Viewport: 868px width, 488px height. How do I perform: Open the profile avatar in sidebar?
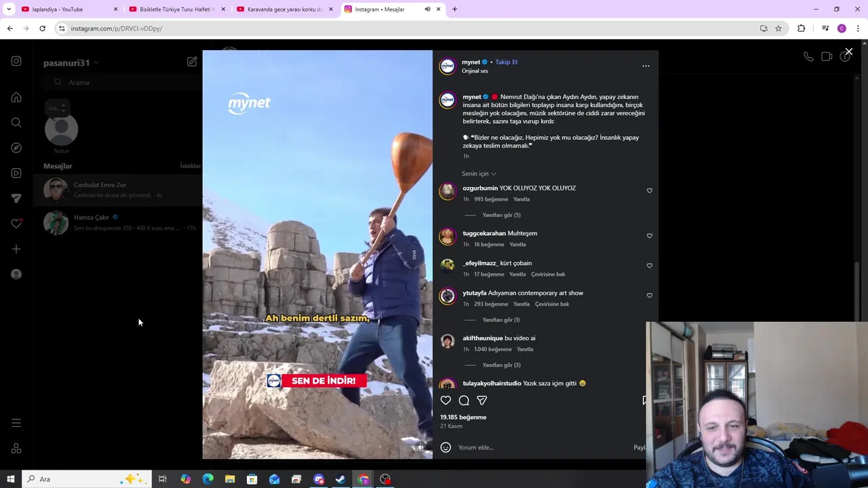(16, 274)
